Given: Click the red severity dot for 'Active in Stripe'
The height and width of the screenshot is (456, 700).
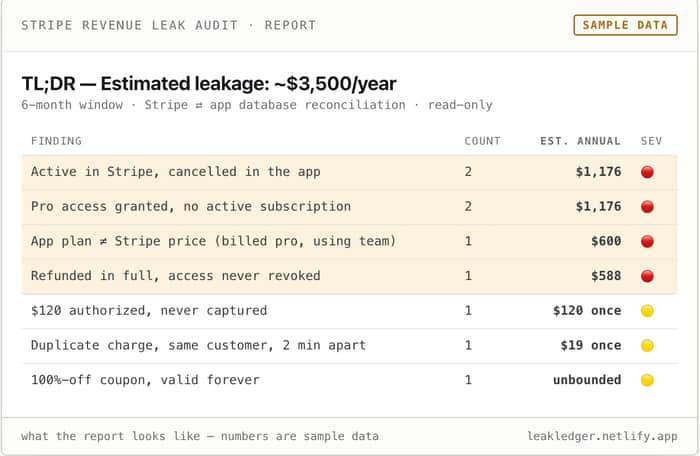Looking at the screenshot, I should [x=647, y=172].
